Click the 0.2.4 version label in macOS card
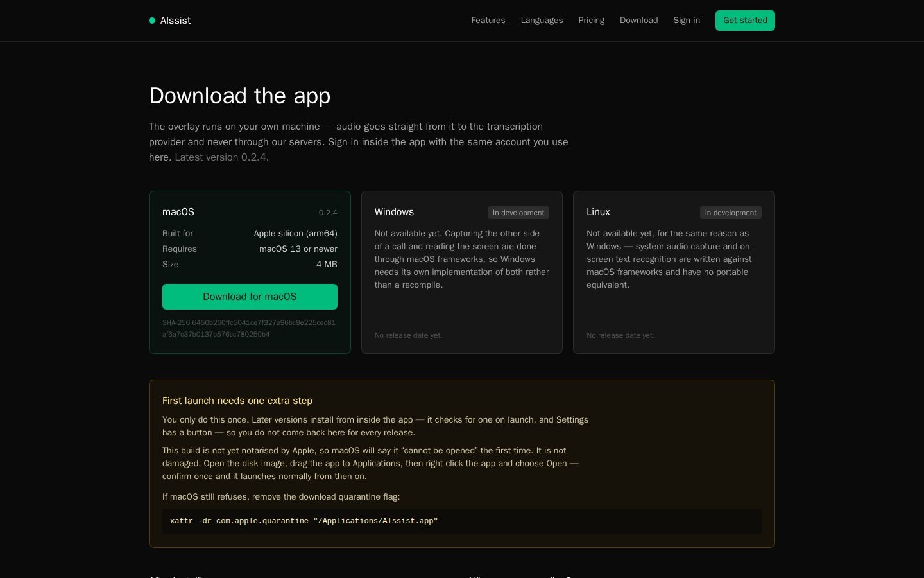 [328, 213]
